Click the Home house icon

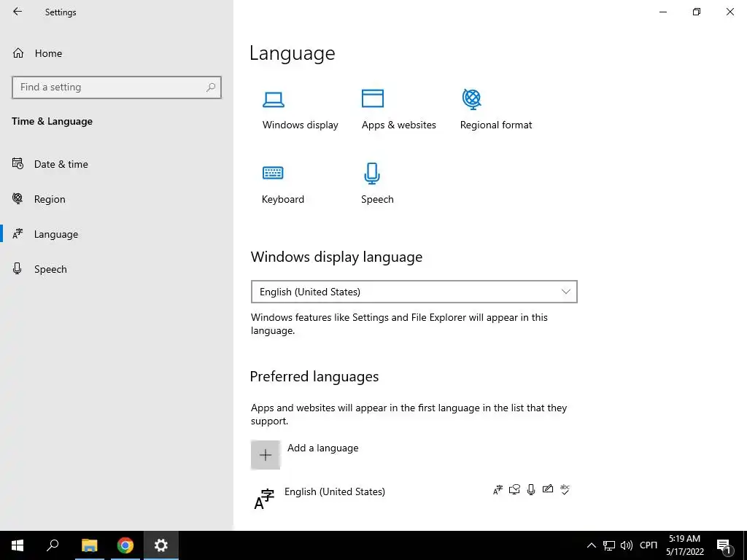click(x=18, y=52)
